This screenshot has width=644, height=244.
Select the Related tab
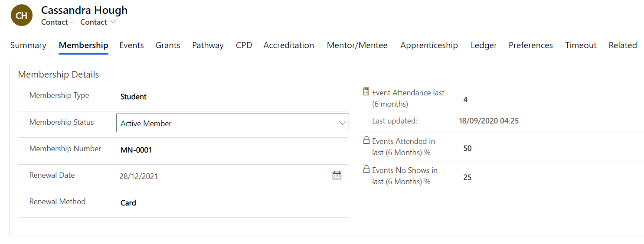click(x=622, y=45)
